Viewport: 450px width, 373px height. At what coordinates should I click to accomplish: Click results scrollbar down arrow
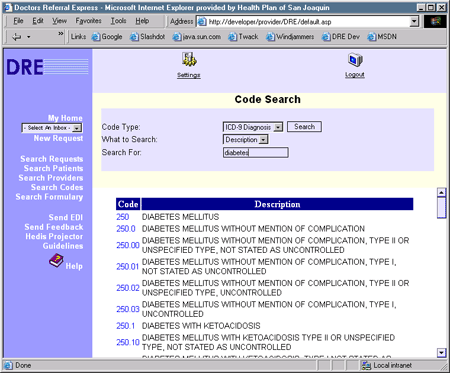(441, 353)
